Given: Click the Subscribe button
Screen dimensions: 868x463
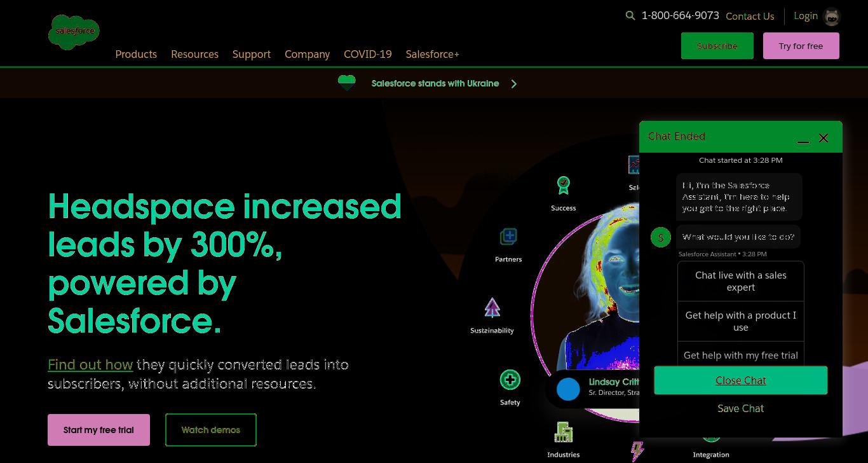Looking at the screenshot, I should pos(717,46).
